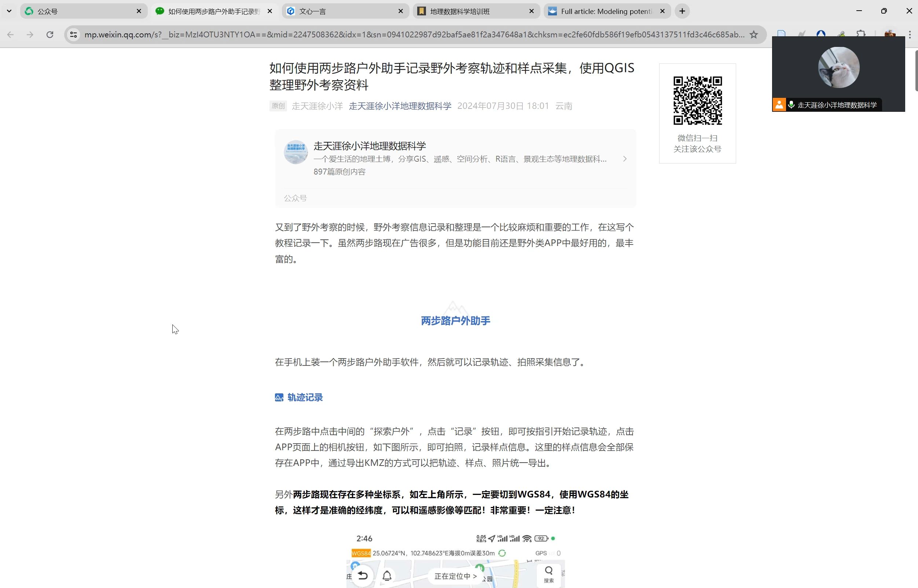Viewport: 918px width, 588px height.
Task: Click the bell icon in app screenshot
Action: (387, 576)
